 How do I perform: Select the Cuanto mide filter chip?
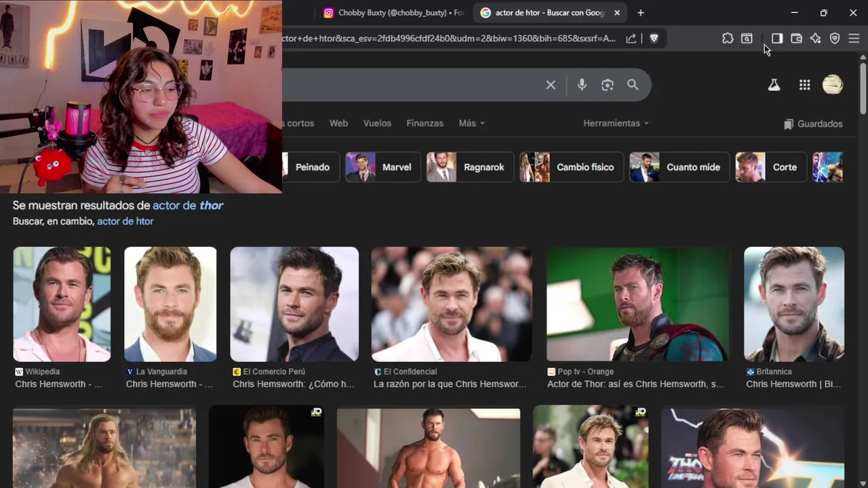(x=679, y=167)
